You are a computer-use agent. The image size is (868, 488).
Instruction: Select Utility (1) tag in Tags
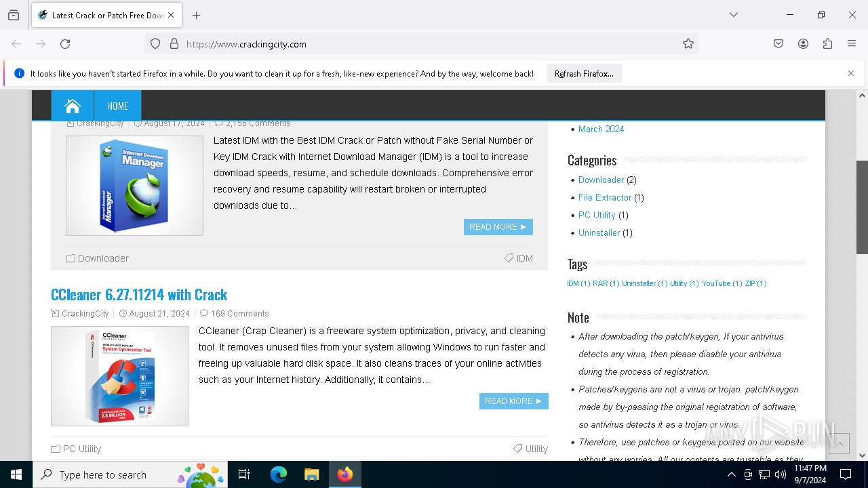(684, 283)
